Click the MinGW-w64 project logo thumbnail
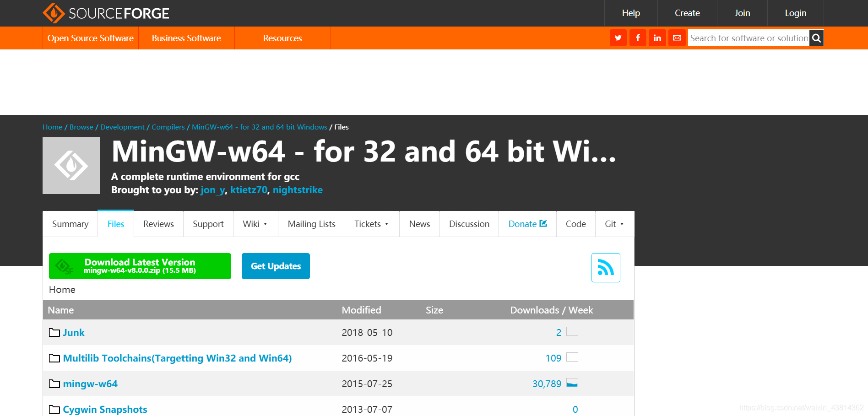This screenshot has width=868, height=416. 71,165
